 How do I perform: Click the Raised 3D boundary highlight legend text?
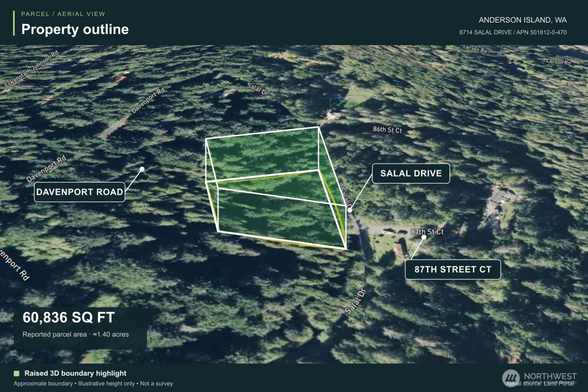click(75, 373)
